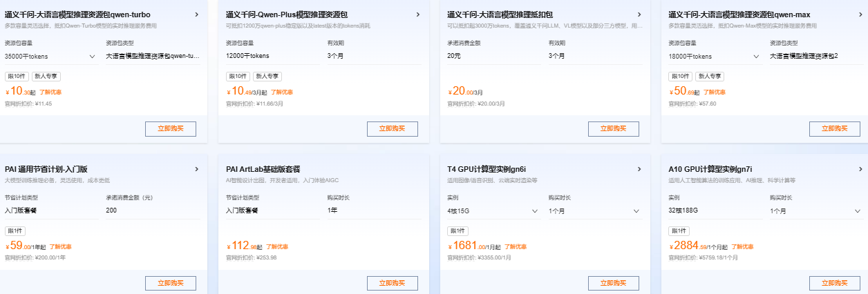The width and height of the screenshot is (868, 294).
Task: Expand T4 GPU 购买时长 1个月 dropdown
Action: point(595,210)
